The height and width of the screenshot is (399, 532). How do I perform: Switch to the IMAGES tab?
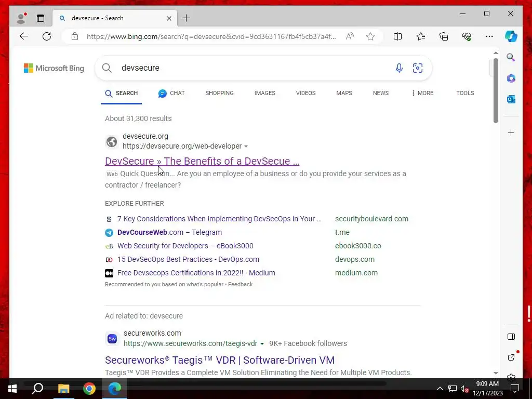(x=265, y=93)
